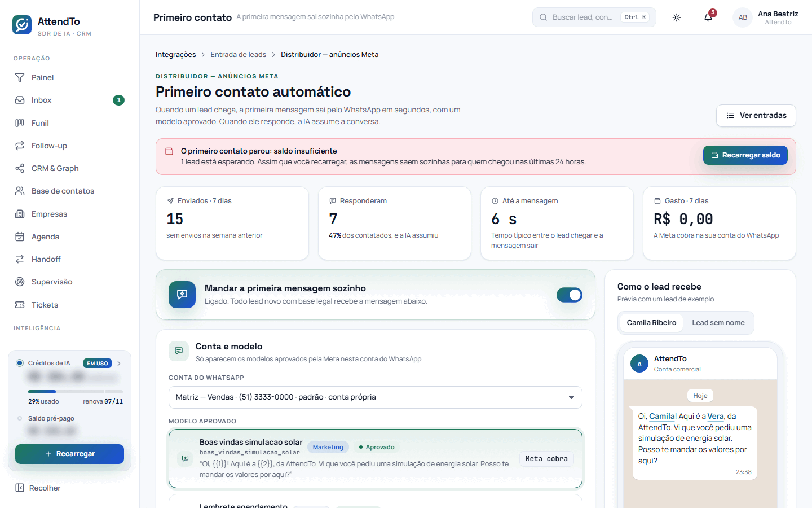Click the Responderam value 7
Image resolution: width=812 pixels, height=508 pixels.
333,219
